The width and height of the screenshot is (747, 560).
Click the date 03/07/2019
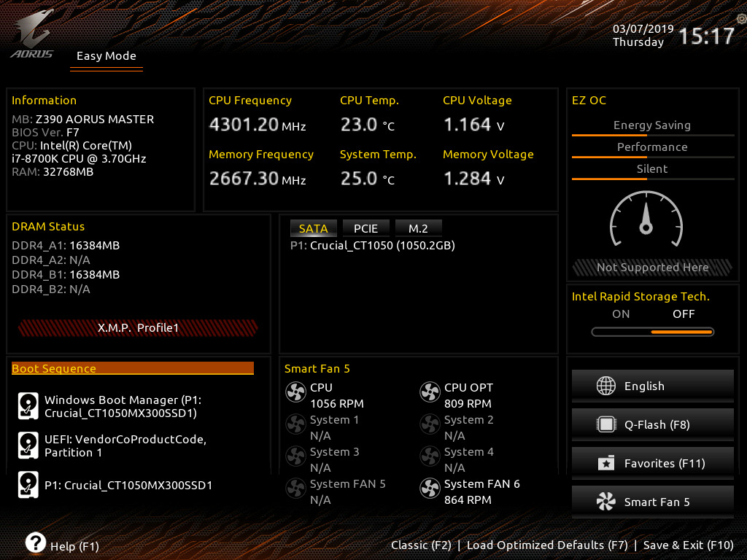[x=643, y=28]
